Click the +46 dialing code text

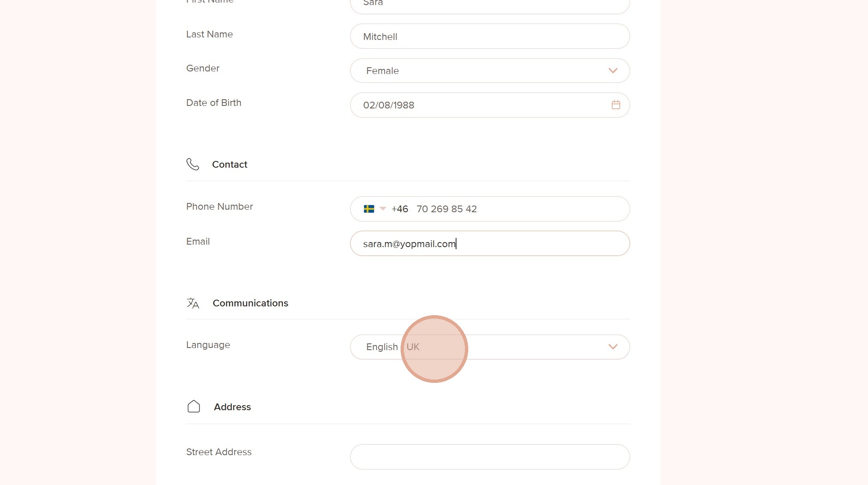[399, 209]
